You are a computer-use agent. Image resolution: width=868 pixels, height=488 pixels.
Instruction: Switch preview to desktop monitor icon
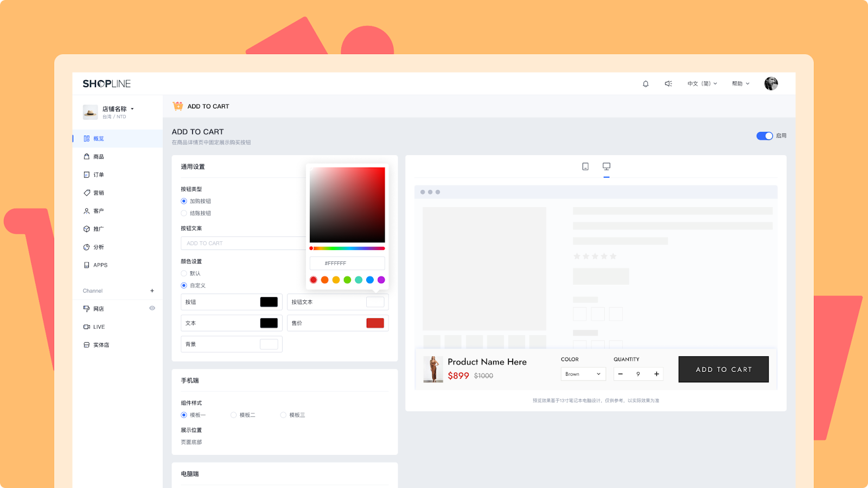click(607, 166)
